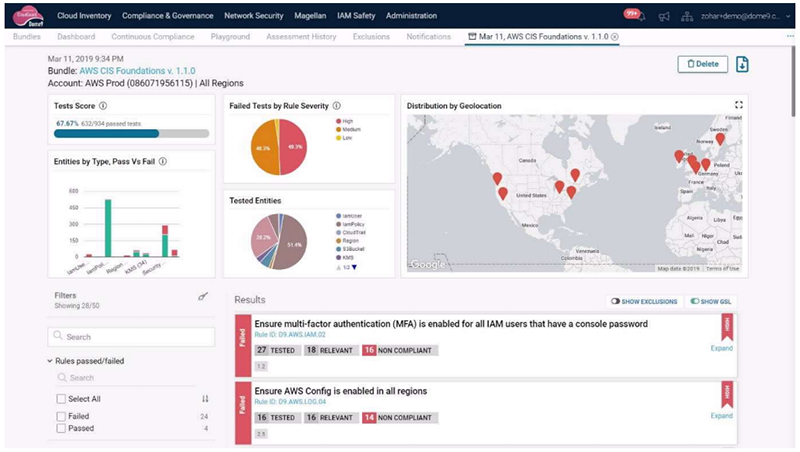Viewport: 800px width, 452px height.
Task: Collapse the Rules passed/failed filter section
Action: click(50, 361)
